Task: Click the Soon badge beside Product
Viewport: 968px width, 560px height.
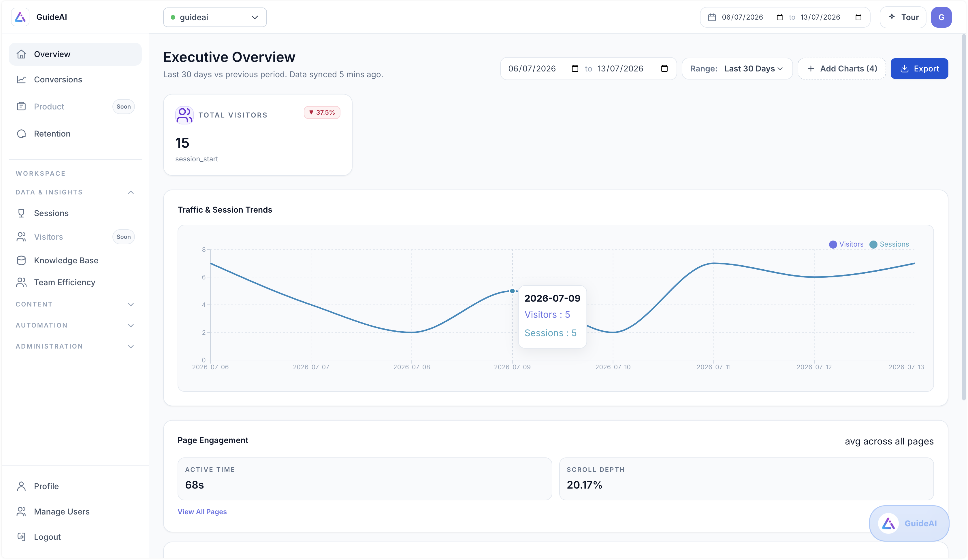Action: pos(124,106)
